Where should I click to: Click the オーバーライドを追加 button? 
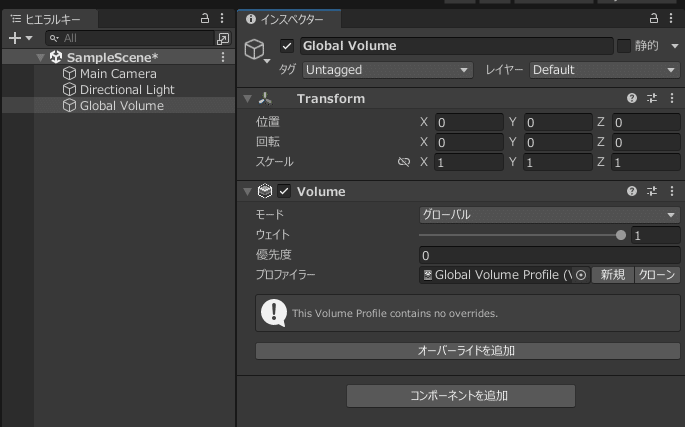467,351
